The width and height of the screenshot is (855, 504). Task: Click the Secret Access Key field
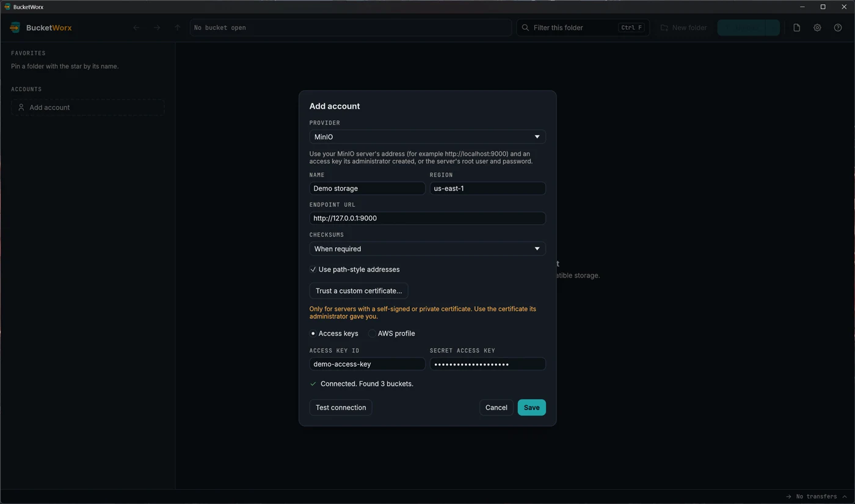click(x=487, y=364)
